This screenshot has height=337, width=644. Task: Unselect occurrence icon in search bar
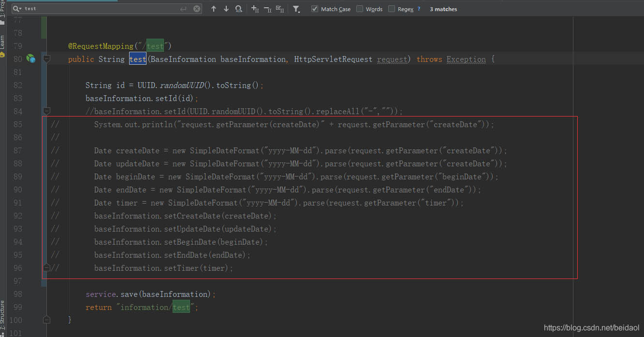click(x=267, y=9)
